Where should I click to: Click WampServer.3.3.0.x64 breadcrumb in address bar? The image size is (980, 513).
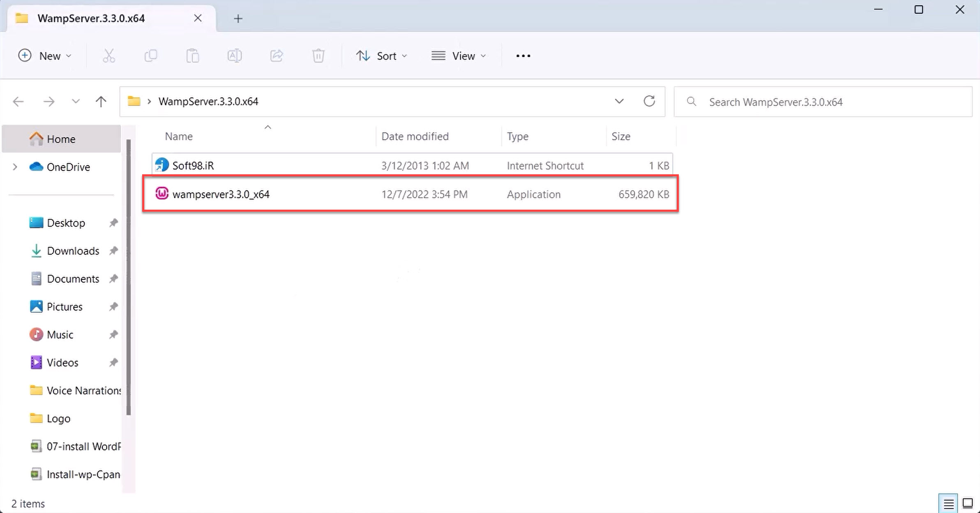[208, 102]
